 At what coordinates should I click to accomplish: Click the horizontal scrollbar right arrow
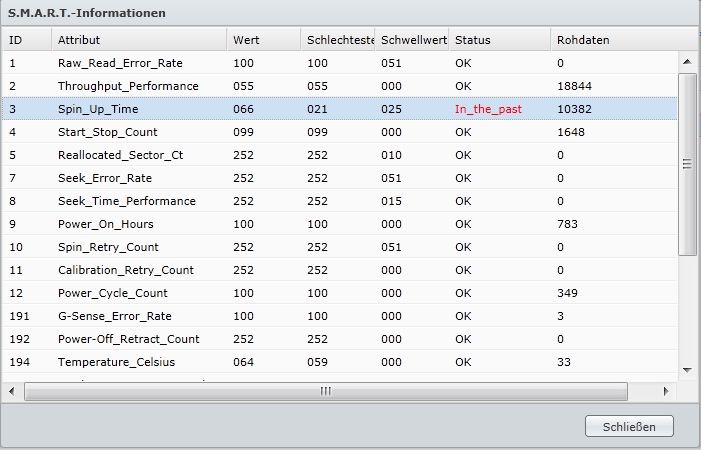(666, 391)
